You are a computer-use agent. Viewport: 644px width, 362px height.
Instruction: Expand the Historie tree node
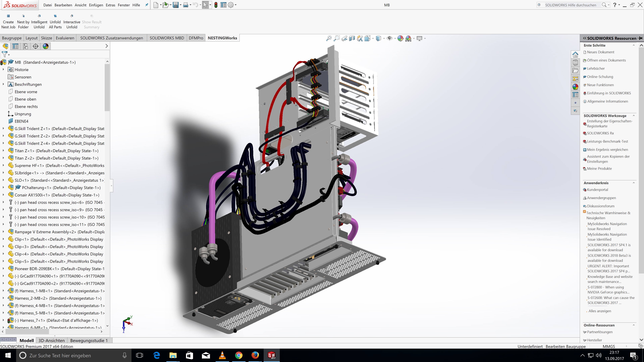(3, 70)
